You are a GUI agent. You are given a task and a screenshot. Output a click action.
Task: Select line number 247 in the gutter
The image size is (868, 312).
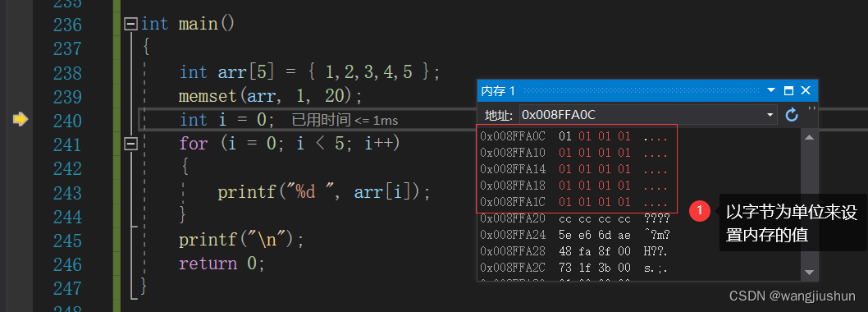click(x=67, y=287)
